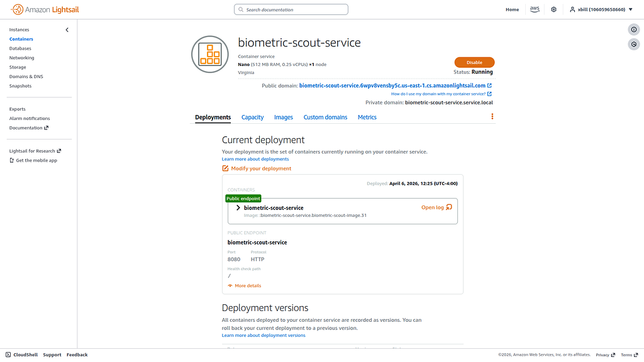Viewport: 644px width, 362px height.
Task: Disable the container service
Action: click(x=474, y=62)
